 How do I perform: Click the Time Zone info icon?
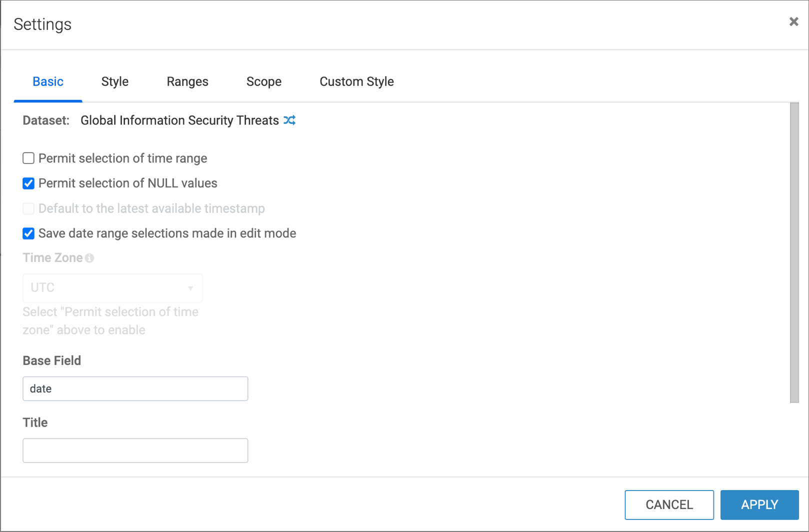(x=89, y=258)
